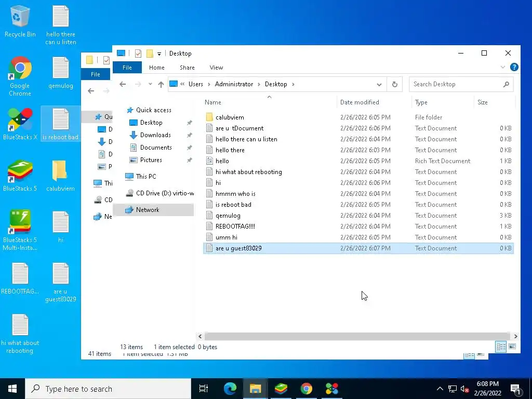Select the 'hi' text file on the desktop

(x=60, y=228)
